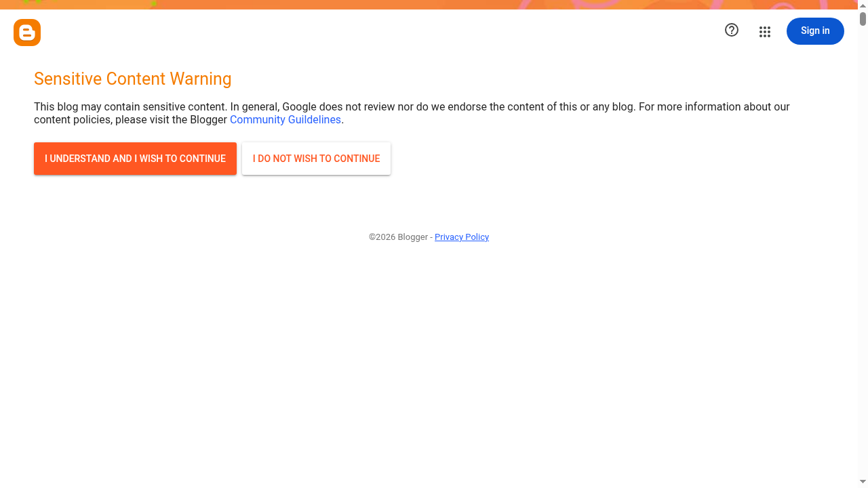Click the Sensitive Content Warning heading

[133, 79]
